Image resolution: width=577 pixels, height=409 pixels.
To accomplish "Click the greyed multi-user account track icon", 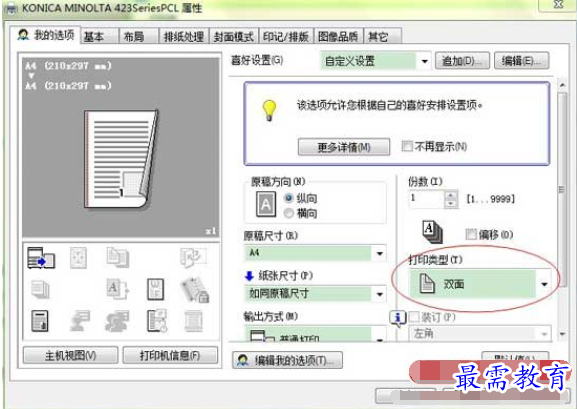I will [117, 321].
